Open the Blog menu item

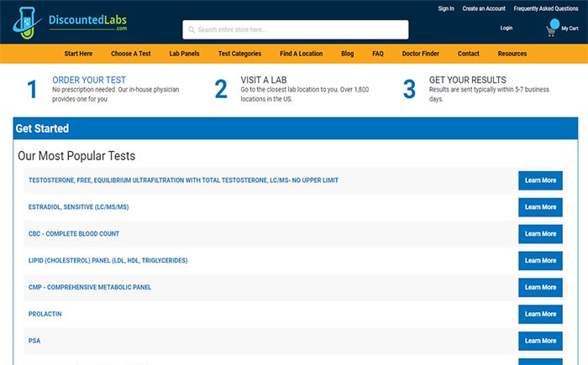point(347,54)
